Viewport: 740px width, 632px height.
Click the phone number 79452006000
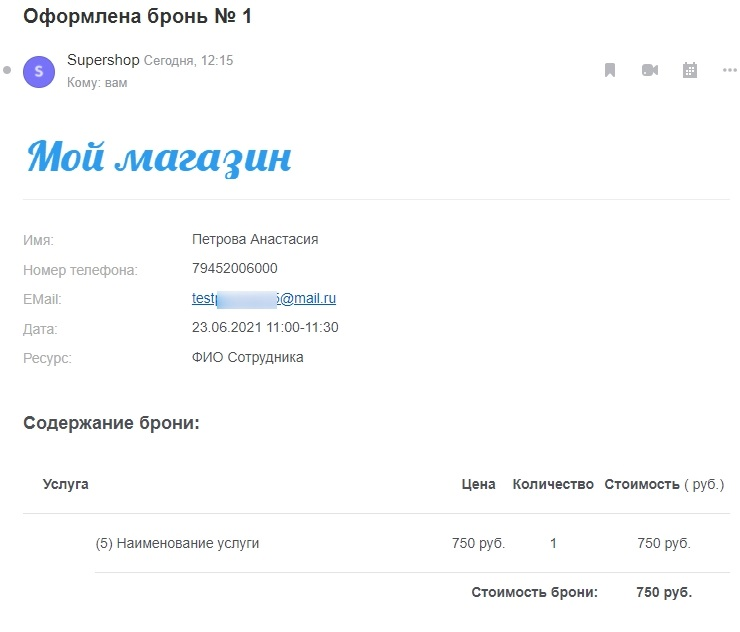(234, 268)
